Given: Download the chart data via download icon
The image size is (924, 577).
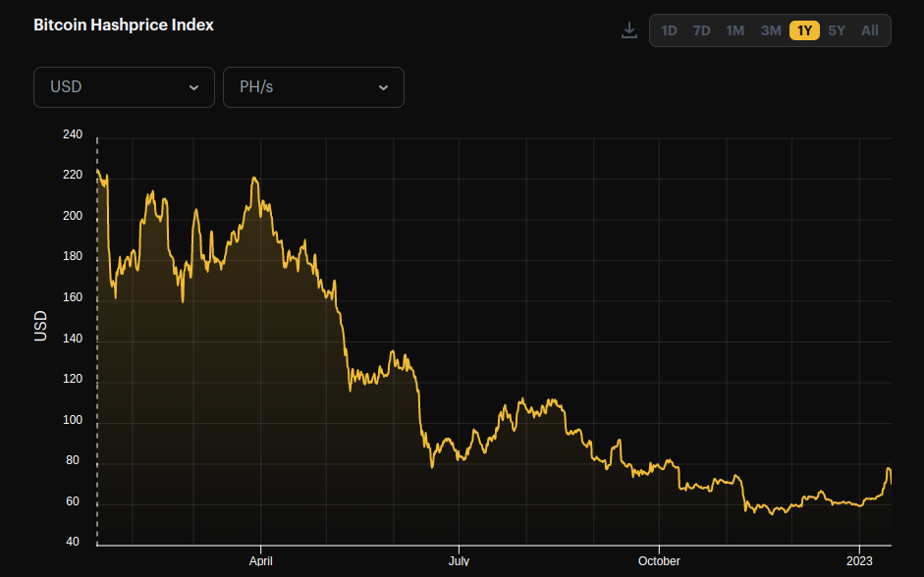Looking at the screenshot, I should [x=629, y=30].
